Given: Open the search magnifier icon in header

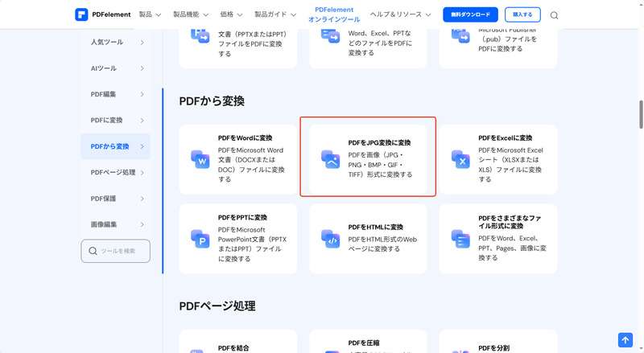Looking at the screenshot, I should pos(554,15).
